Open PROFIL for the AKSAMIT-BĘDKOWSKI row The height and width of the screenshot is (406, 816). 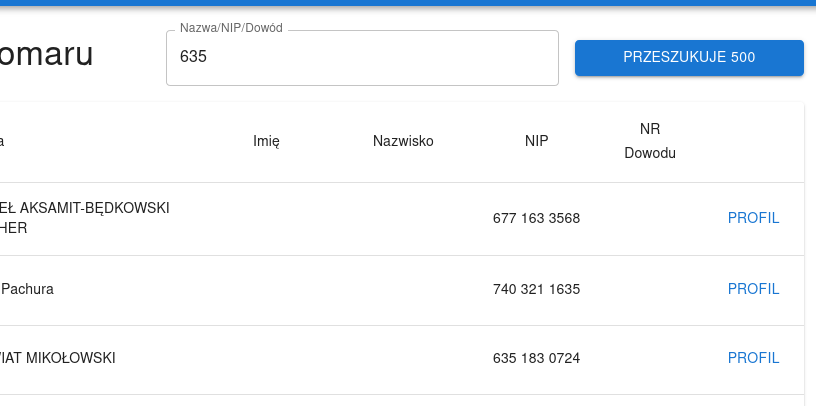(x=753, y=218)
